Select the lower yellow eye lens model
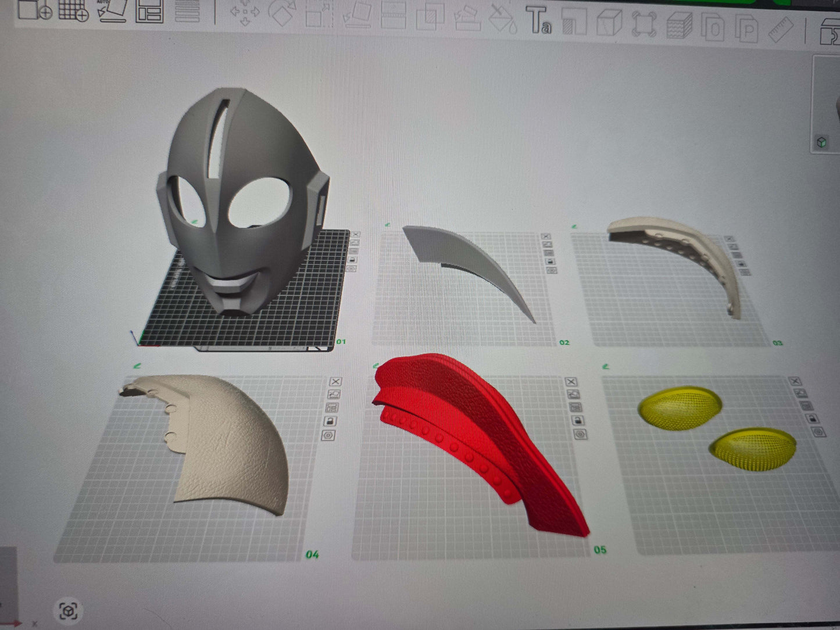The width and height of the screenshot is (840, 630). tap(753, 449)
